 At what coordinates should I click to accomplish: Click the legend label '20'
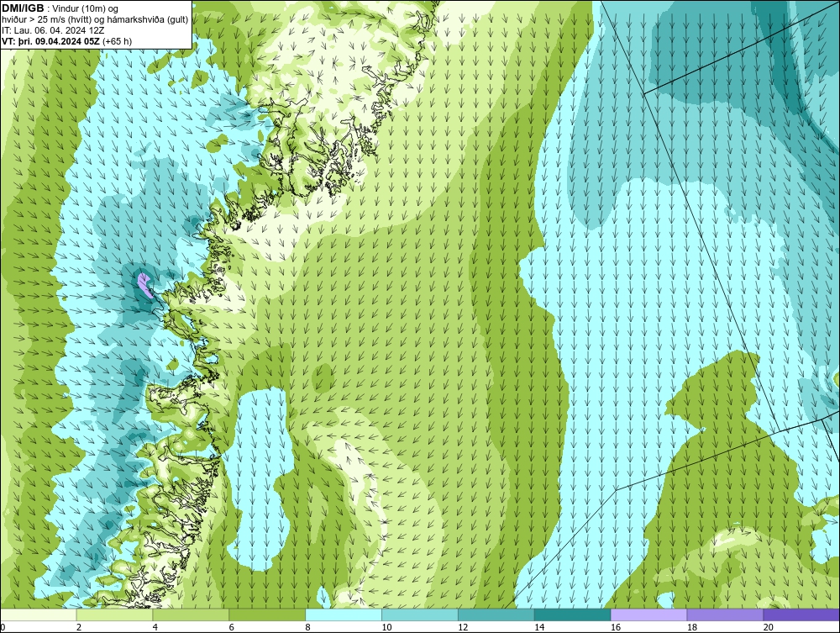[x=769, y=627]
